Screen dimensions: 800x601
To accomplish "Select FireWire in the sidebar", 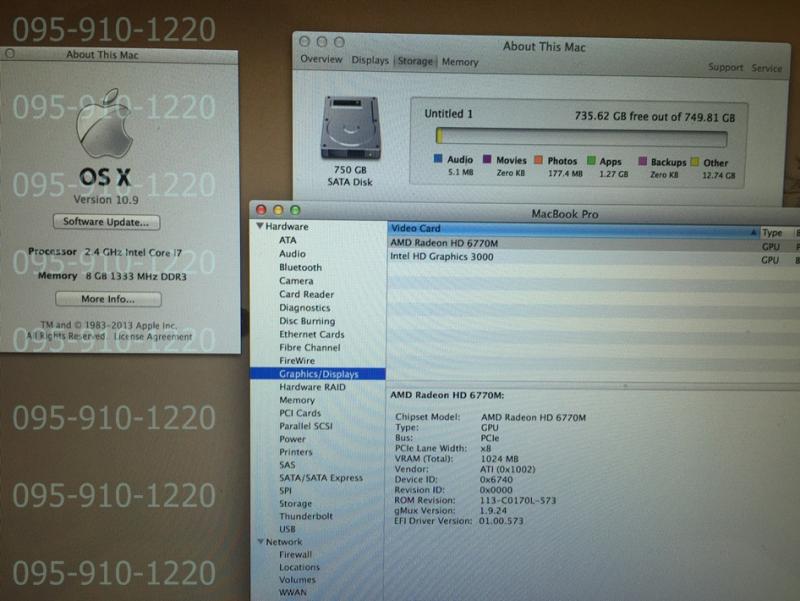I will click(297, 361).
